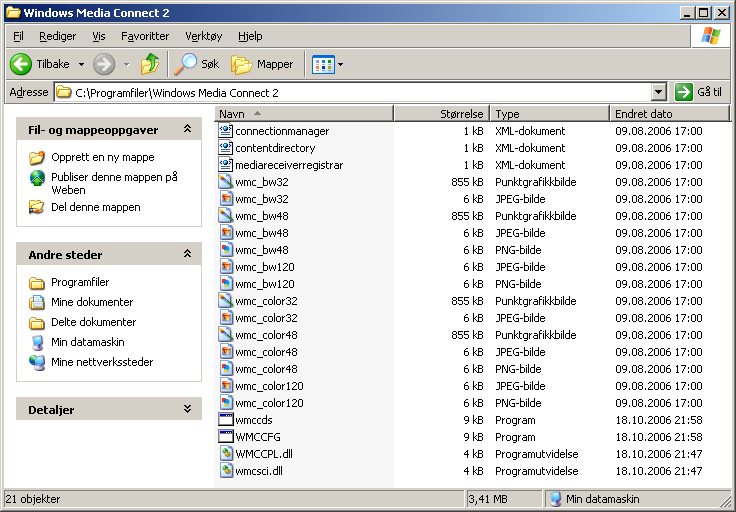The width and height of the screenshot is (736, 512).
Task: Select wmc_bw48 PNG file icon
Action: (x=226, y=250)
